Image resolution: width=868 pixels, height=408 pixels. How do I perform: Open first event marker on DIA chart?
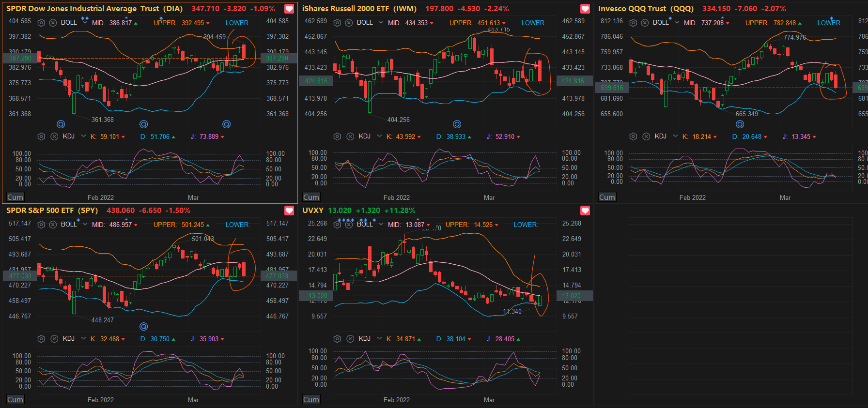pyautogui.click(x=61, y=124)
